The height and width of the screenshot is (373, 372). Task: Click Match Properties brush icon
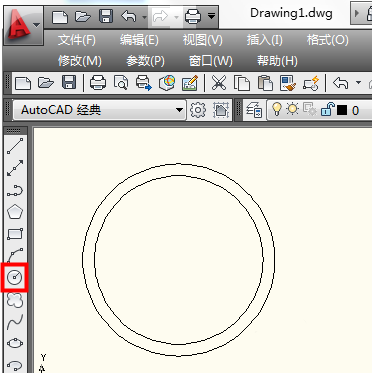click(x=288, y=83)
